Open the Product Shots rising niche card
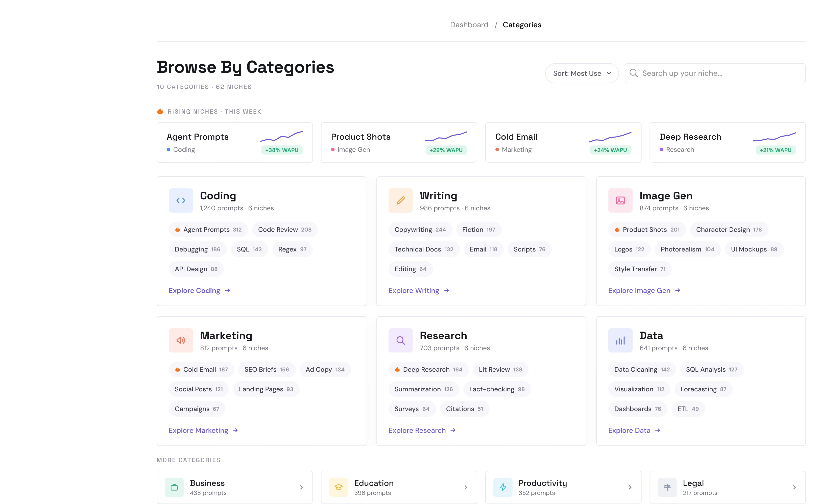 click(399, 142)
